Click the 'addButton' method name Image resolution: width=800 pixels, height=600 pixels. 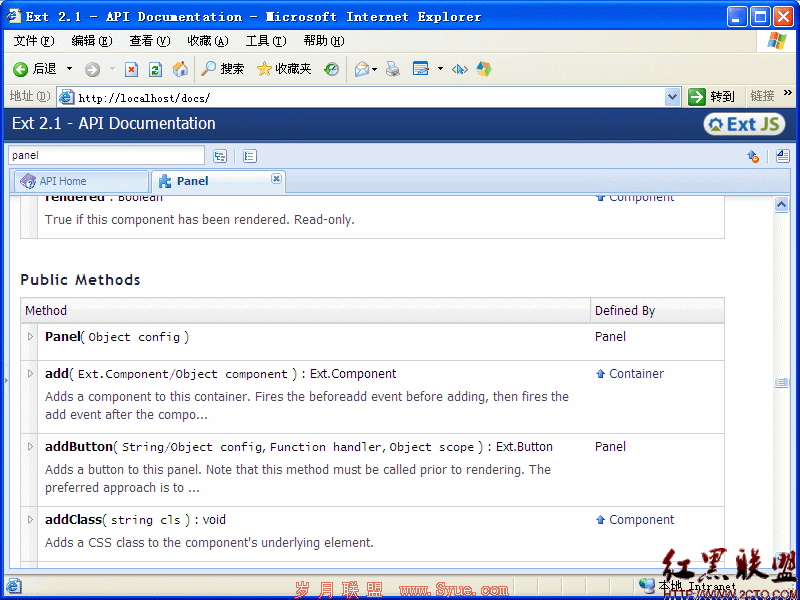79,447
